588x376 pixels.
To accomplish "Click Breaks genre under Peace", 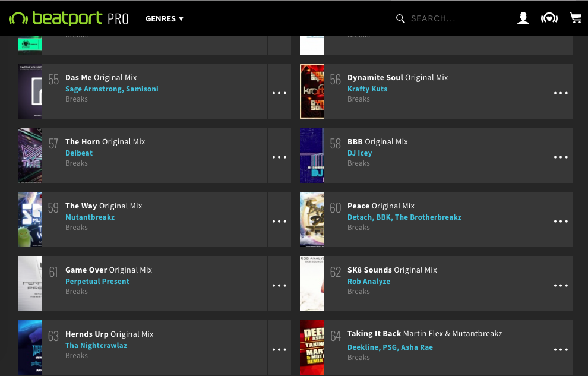I will click(359, 227).
